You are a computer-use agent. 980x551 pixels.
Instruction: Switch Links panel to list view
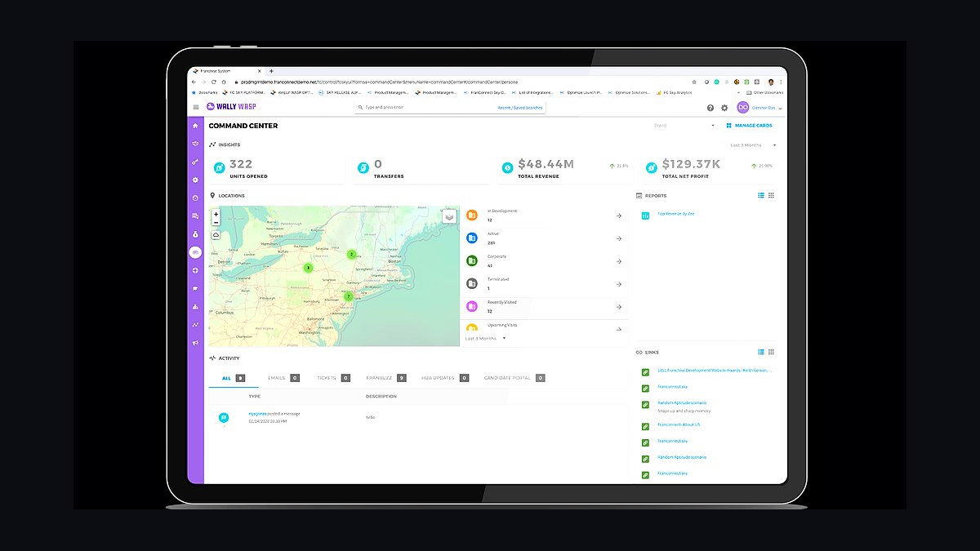pyautogui.click(x=761, y=352)
